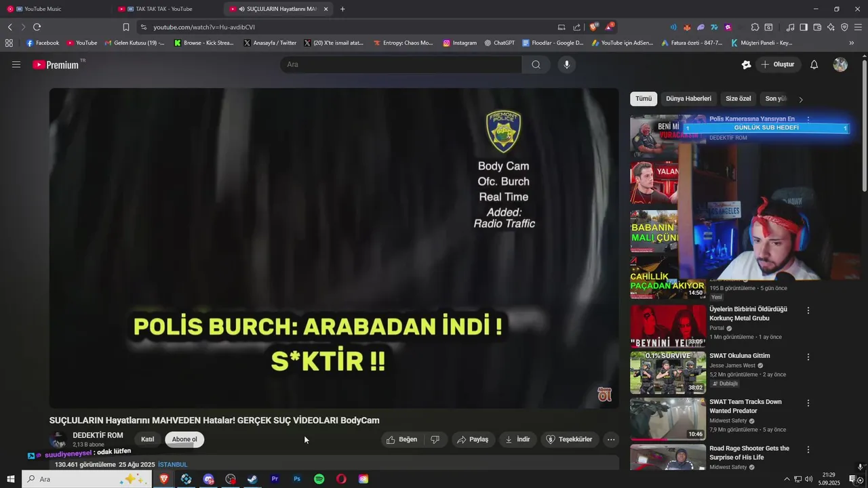868x488 pixels.
Task: Open a new browser tab
Action: 342,9
